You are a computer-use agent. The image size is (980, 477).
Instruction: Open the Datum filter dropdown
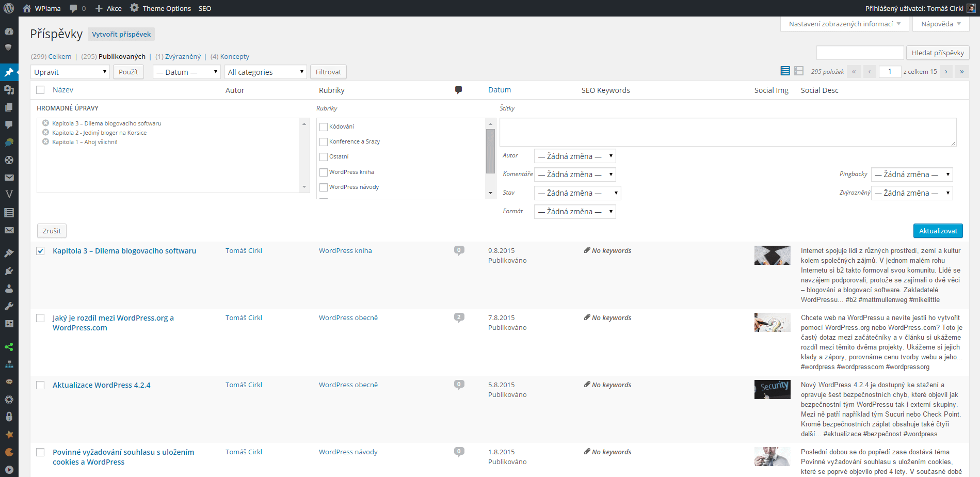click(187, 72)
